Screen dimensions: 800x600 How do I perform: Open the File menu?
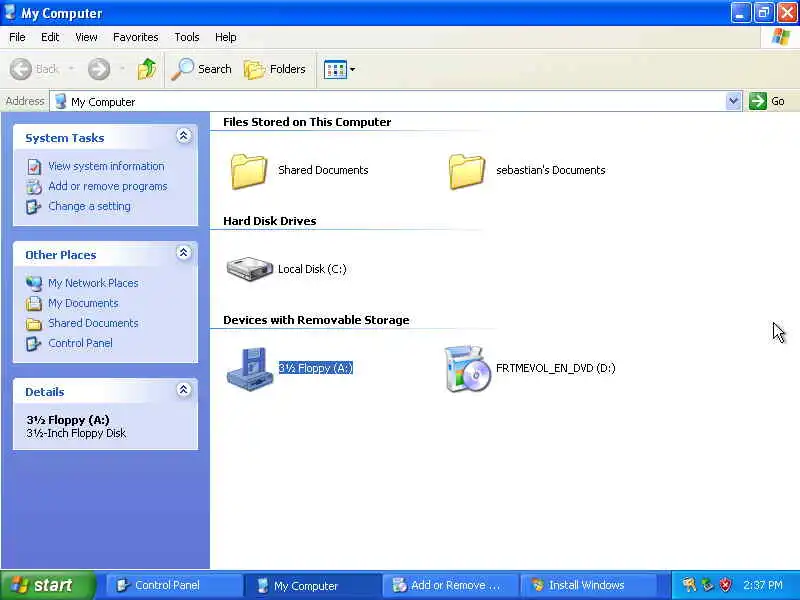pyautogui.click(x=17, y=37)
